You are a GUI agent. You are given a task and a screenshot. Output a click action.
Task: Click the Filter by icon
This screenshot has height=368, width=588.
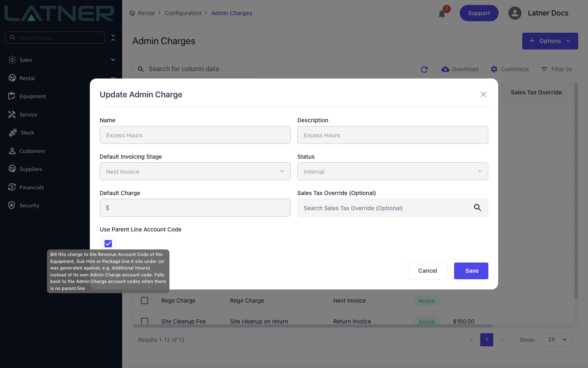point(544,69)
